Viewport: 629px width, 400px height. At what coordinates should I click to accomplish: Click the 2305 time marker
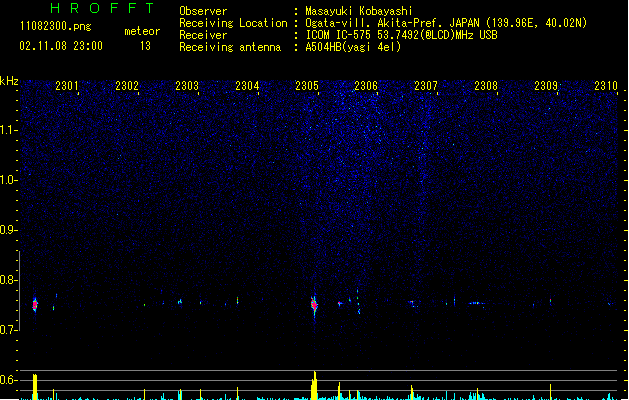coord(307,86)
